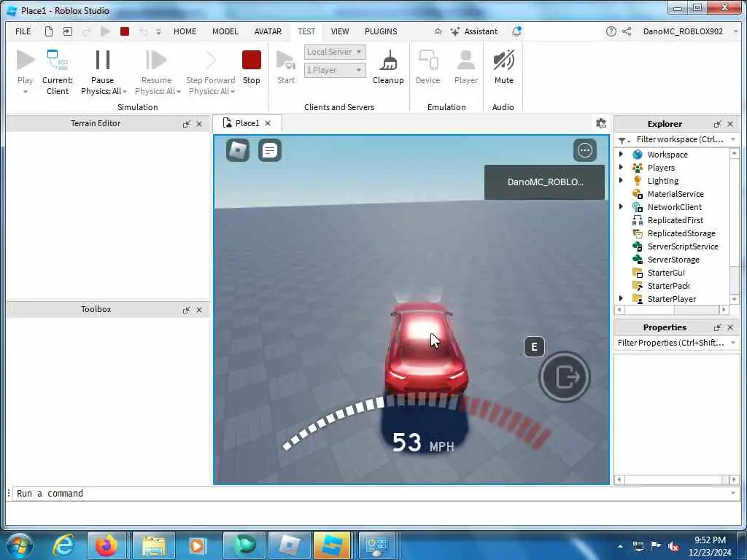The image size is (747, 560).
Task: Click the Windows Start orb
Action: pos(20,545)
